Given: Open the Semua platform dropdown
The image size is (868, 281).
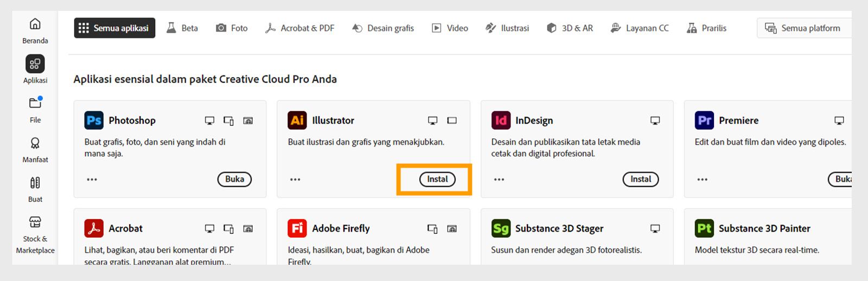Looking at the screenshot, I should click(804, 28).
